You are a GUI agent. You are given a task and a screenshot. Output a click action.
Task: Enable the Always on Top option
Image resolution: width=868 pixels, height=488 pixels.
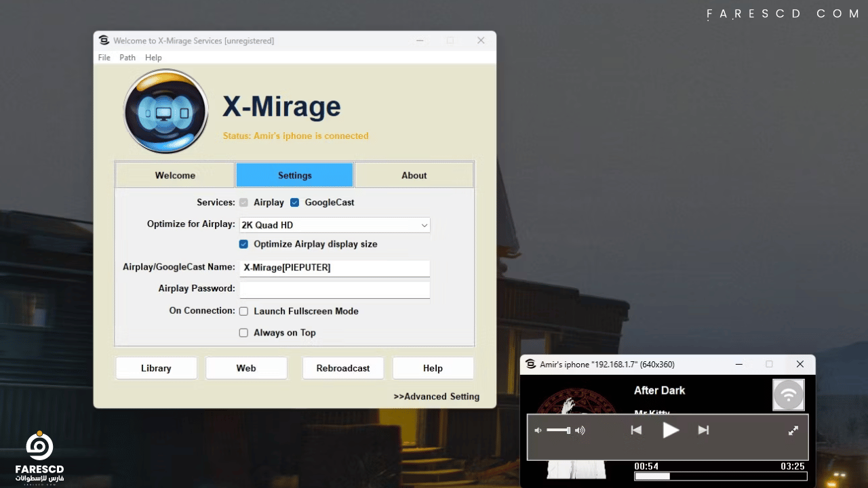pyautogui.click(x=243, y=333)
